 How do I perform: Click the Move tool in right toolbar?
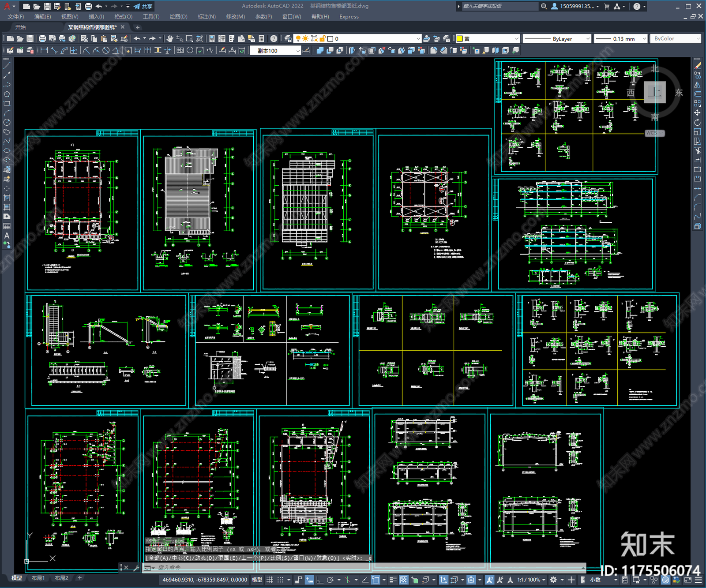[697, 113]
